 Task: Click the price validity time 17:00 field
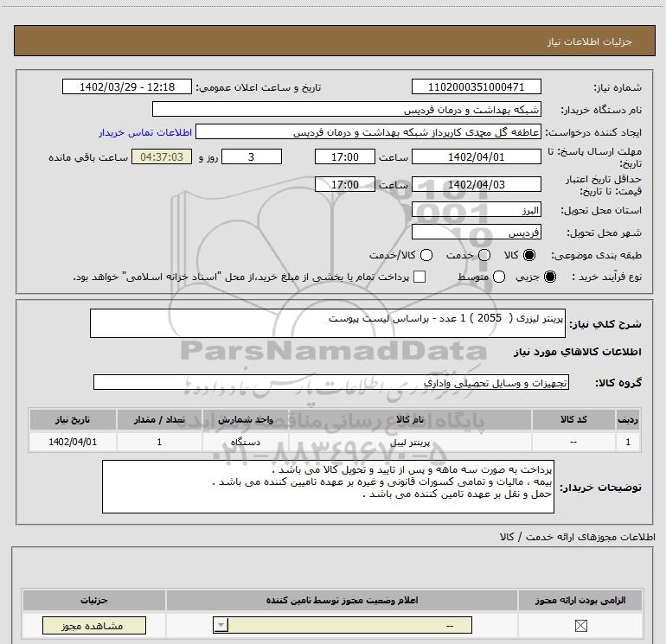click(x=345, y=185)
